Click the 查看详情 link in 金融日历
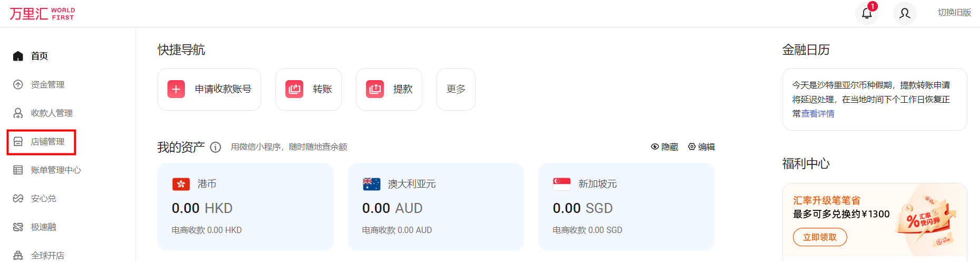 tap(818, 114)
